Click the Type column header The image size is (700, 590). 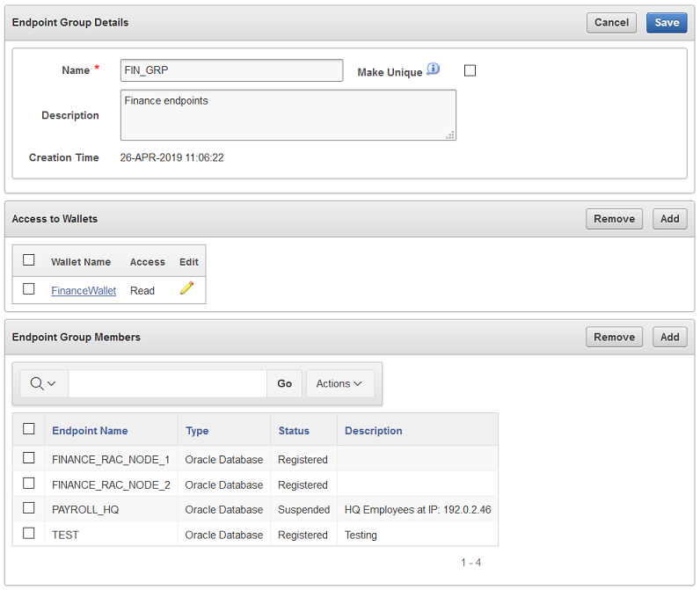197,431
